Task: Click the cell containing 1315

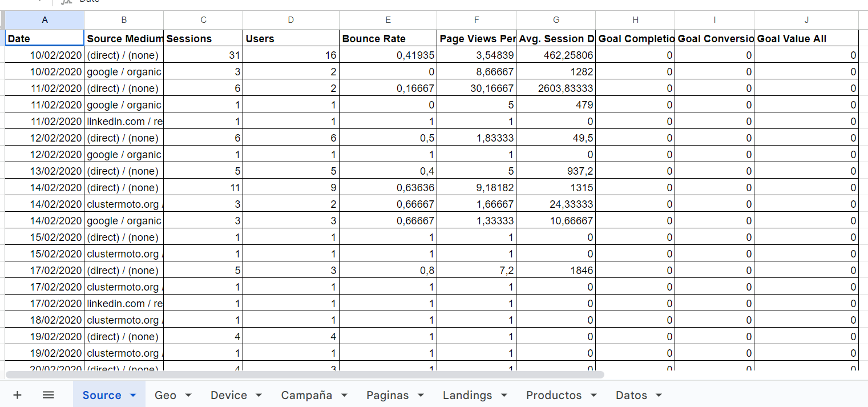Action: [x=556, y=188]
